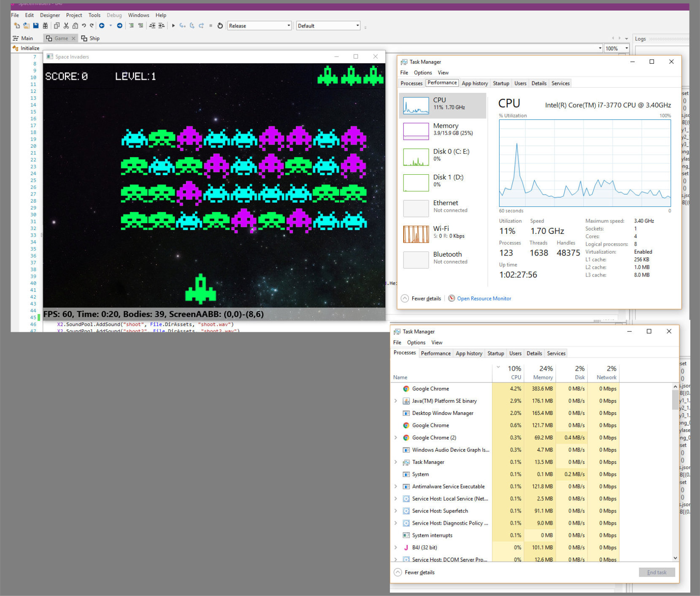
Task: Click the process list vertical scrollbar
Action: (675, 473)
